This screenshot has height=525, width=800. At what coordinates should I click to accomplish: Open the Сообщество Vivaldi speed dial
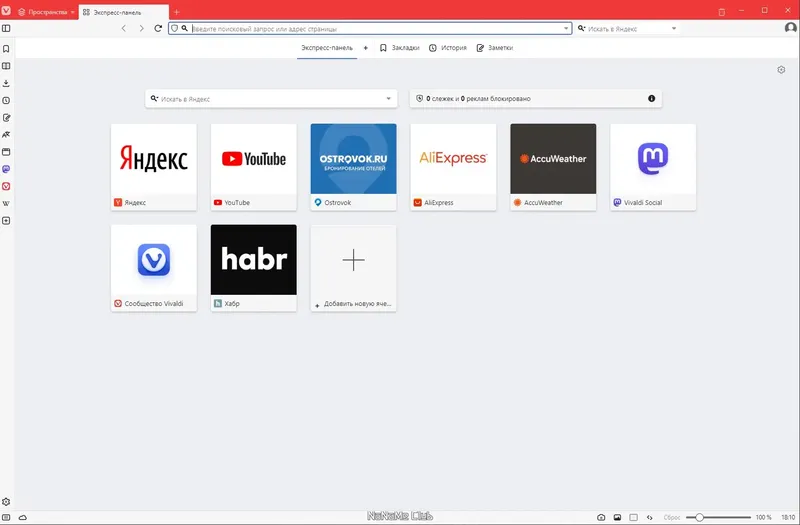154,268
